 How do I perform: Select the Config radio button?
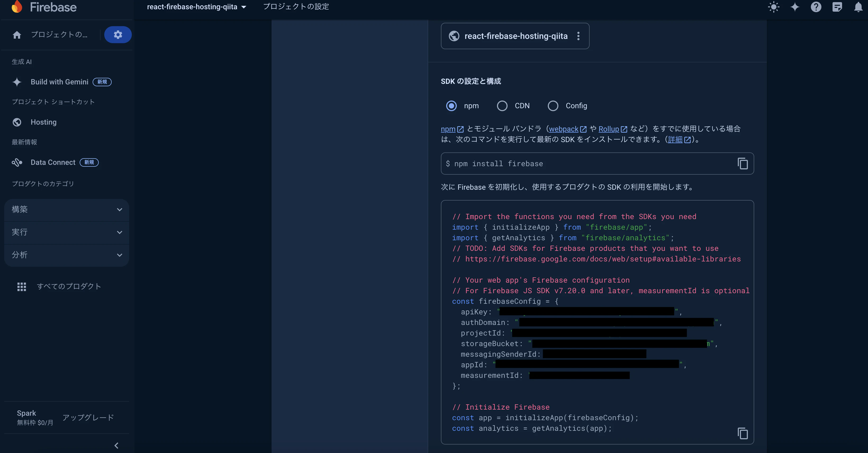(553, 106)
